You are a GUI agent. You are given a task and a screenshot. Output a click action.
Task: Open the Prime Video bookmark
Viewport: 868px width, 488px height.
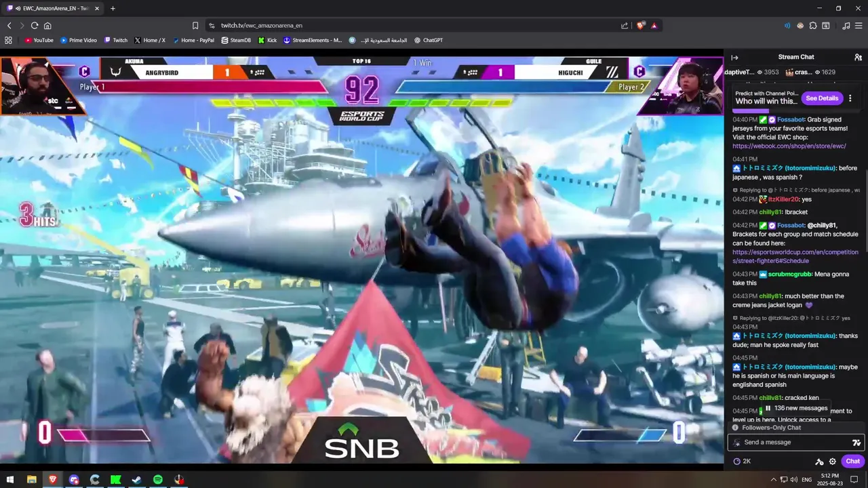[79, 41]
